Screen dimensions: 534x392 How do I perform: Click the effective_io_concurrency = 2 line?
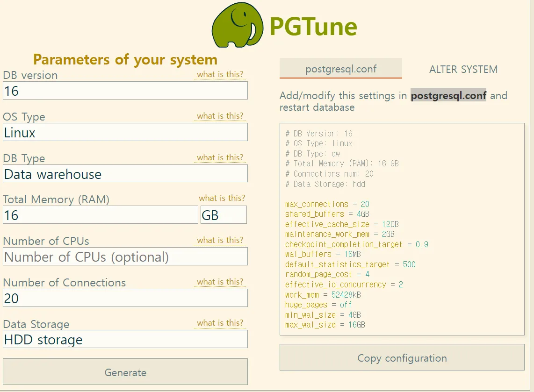(344, 285)
